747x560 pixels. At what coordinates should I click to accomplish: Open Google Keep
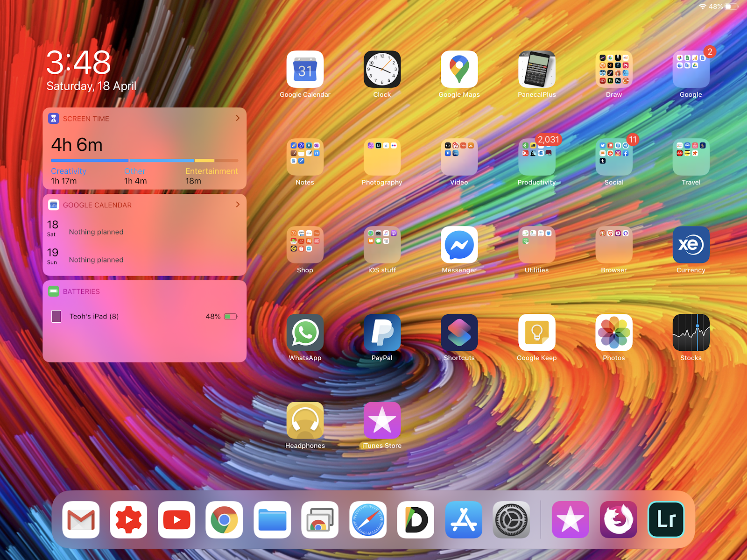point(536,333)
